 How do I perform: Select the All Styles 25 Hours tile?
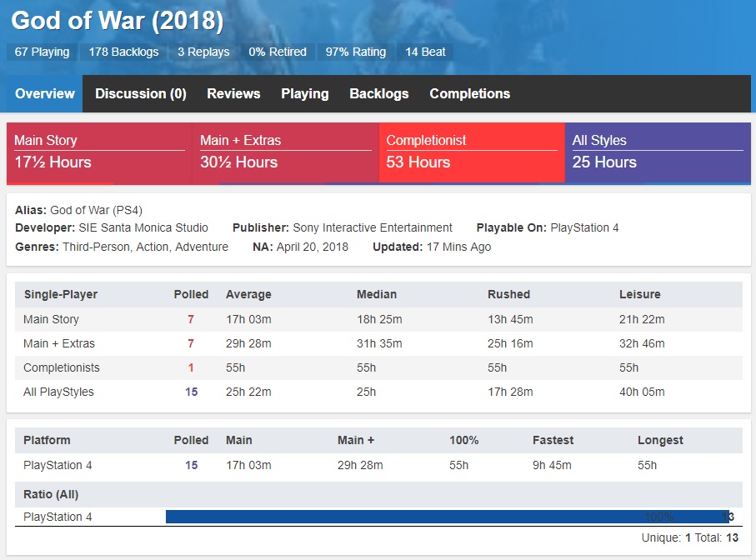tap(658, 153)
